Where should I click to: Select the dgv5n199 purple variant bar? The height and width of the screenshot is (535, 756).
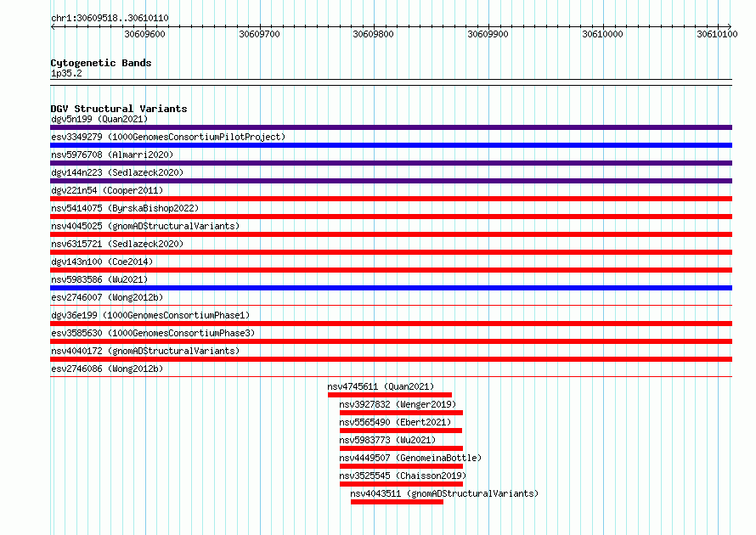tap(391, 127)
